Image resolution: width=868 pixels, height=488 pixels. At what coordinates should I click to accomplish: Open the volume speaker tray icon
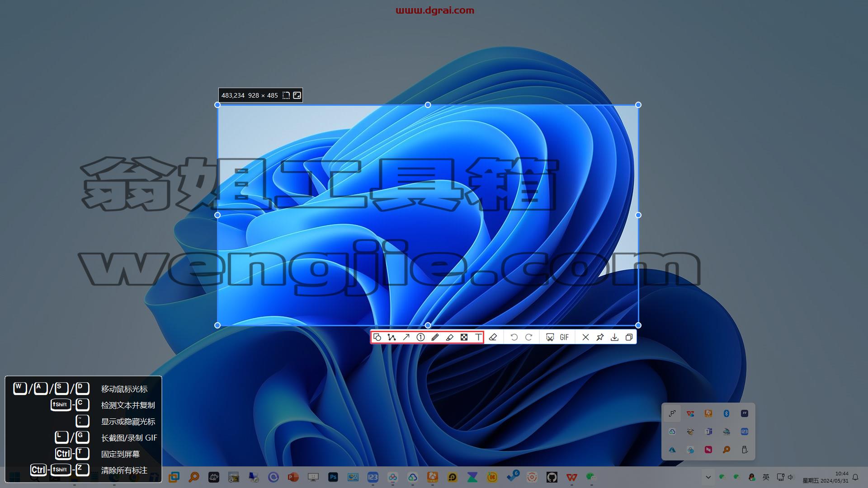tap(791, 477)
